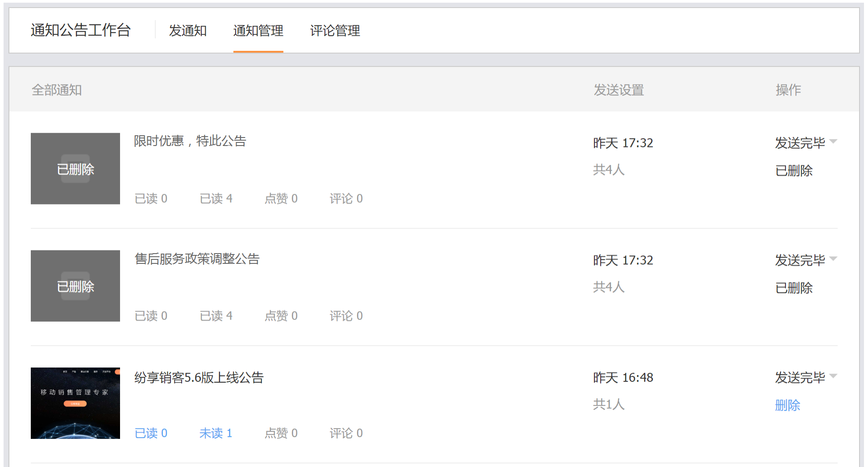Click deleted thumbnail of 限时优惠，特此公告
Screen dimensions: 868x467
(75, 169)
